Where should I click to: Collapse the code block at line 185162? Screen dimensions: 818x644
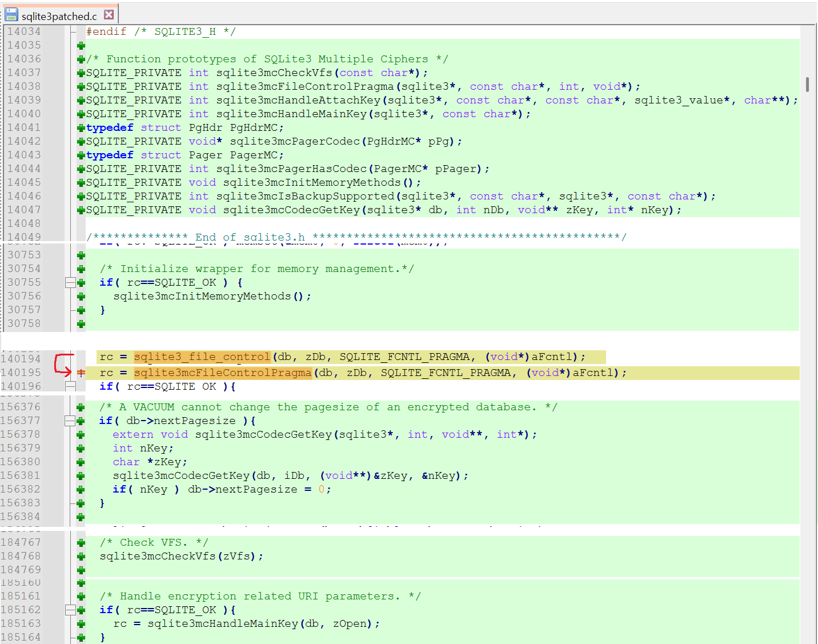(70, 610)
